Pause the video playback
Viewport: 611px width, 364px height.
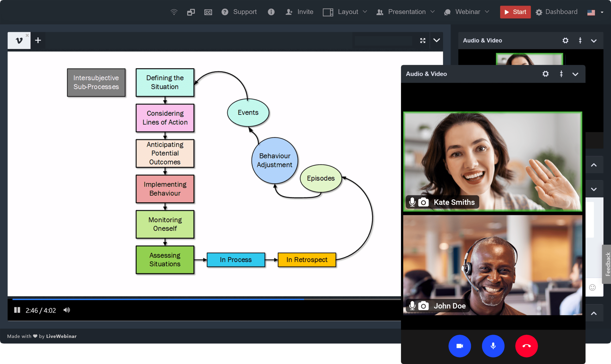coord(17,310)
